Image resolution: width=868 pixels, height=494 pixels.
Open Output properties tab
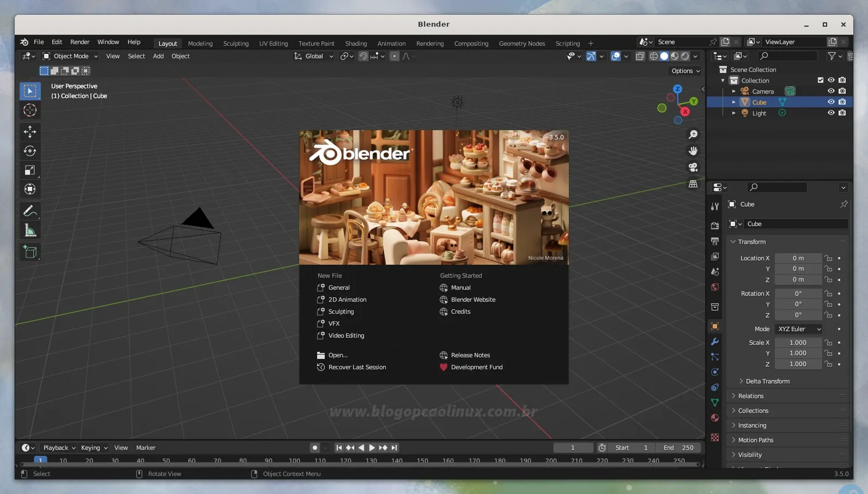pos(715,241)
